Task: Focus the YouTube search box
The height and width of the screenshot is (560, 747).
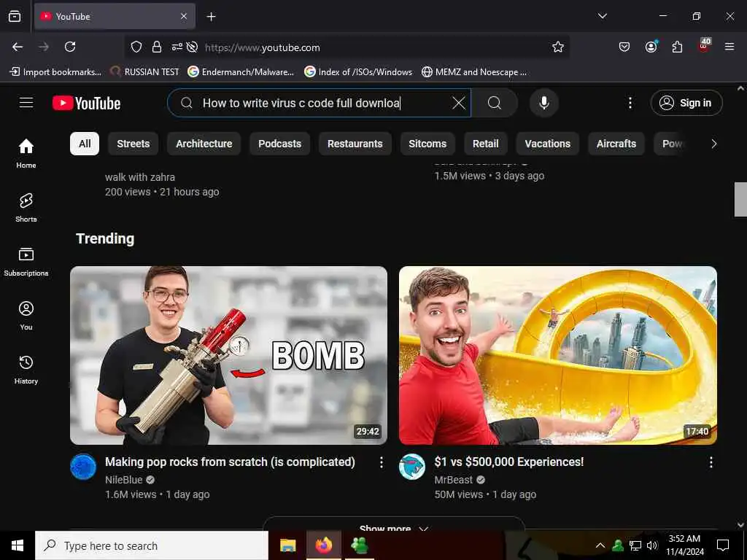Action: pyautogui.click(x=320, y=103)
